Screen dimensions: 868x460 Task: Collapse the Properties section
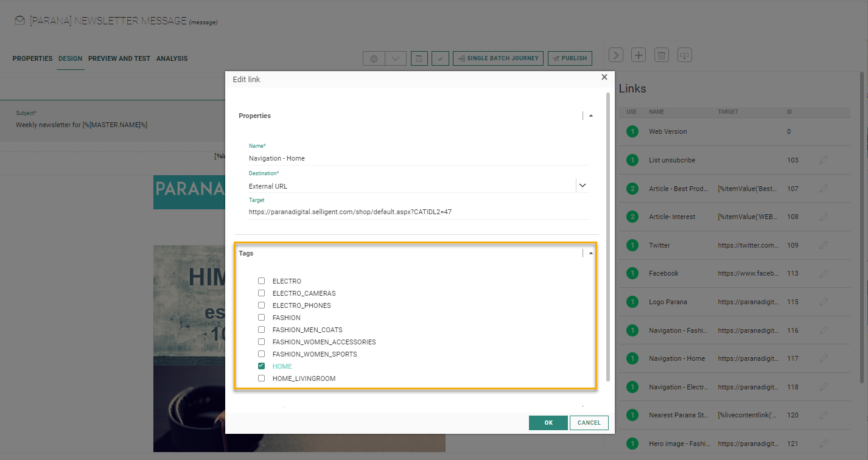pyautogui.click(x=590, y=116)
